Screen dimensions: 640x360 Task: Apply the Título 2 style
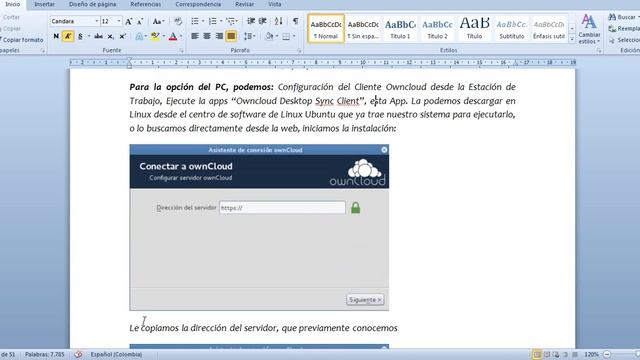coord(437,29)
